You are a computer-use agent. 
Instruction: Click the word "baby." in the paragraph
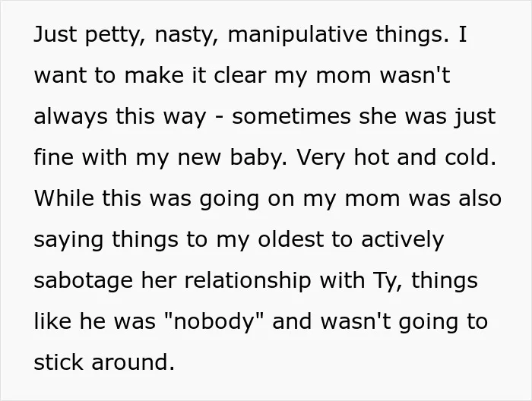tap(259, 157)
